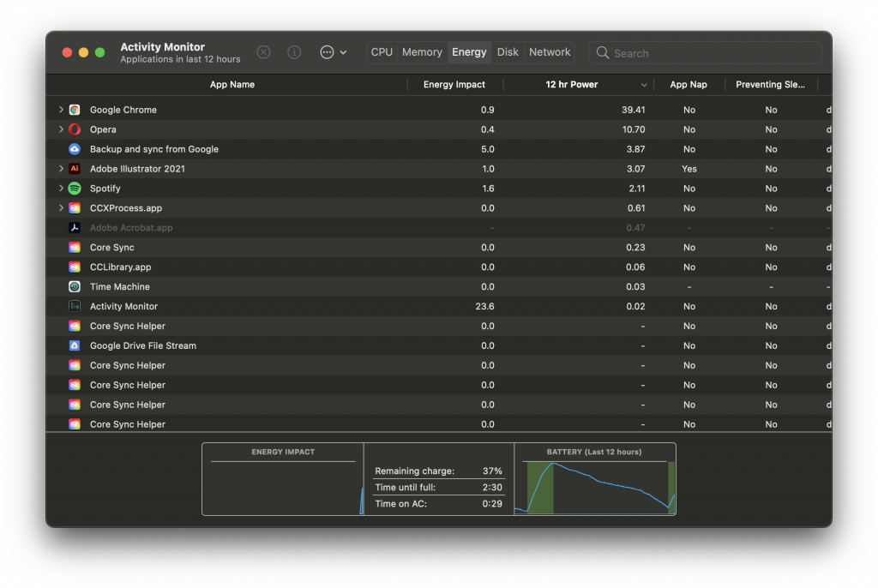Sort by Preventing Sleep column header
Viewport: 878px width, 588px height.
click(x=770, y=85)
